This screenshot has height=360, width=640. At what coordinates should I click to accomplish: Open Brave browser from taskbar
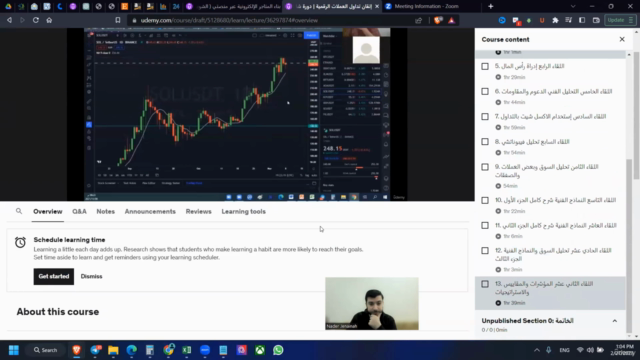point(76,350)
